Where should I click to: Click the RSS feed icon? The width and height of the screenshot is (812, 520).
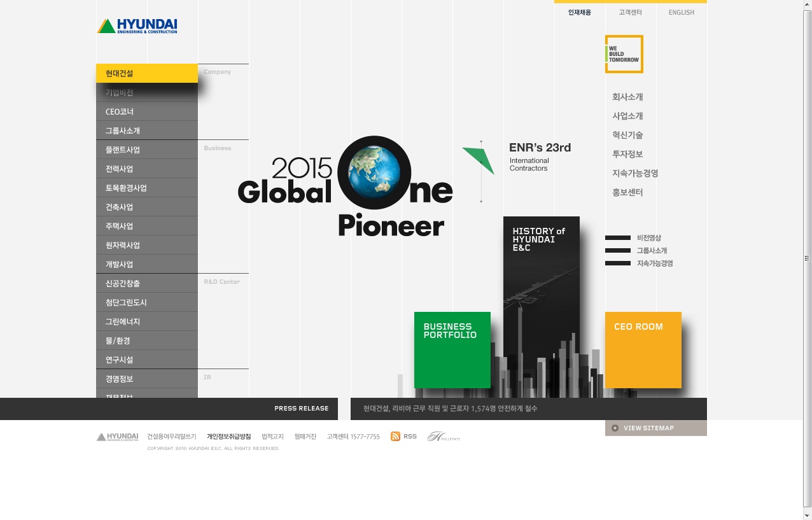pyautogui.click(x=395, y=436)
